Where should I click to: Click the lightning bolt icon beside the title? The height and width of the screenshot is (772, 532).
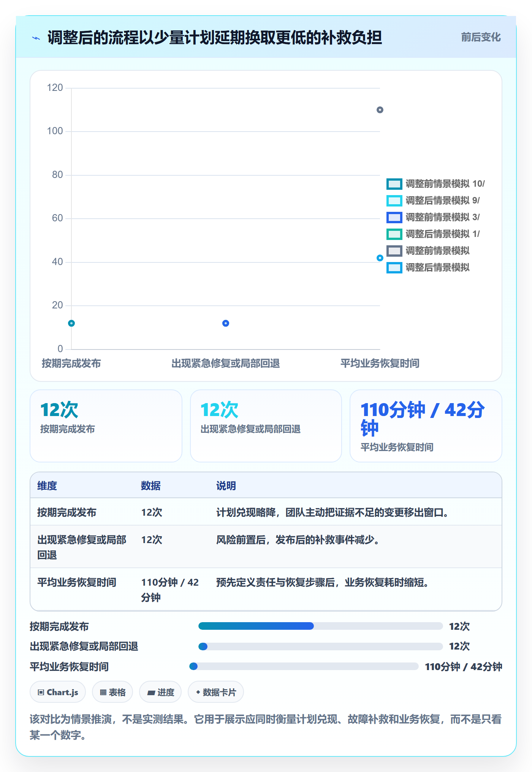click(36, 38)
